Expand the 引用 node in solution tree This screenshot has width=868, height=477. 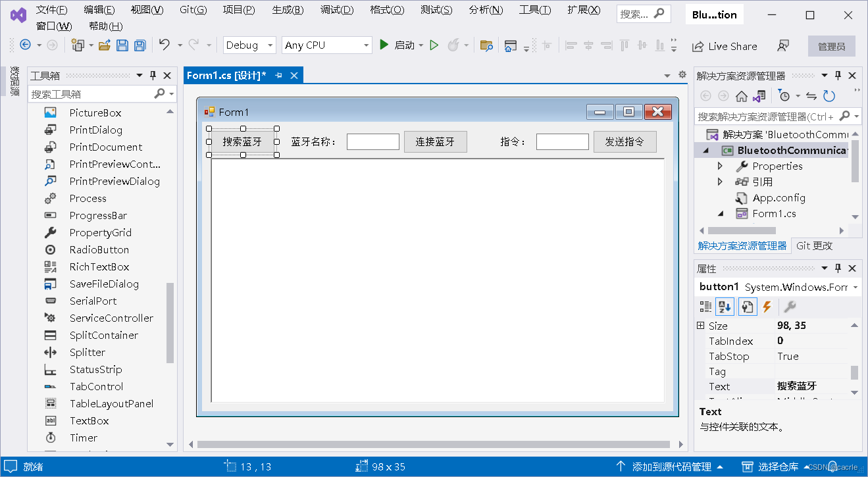720,182
